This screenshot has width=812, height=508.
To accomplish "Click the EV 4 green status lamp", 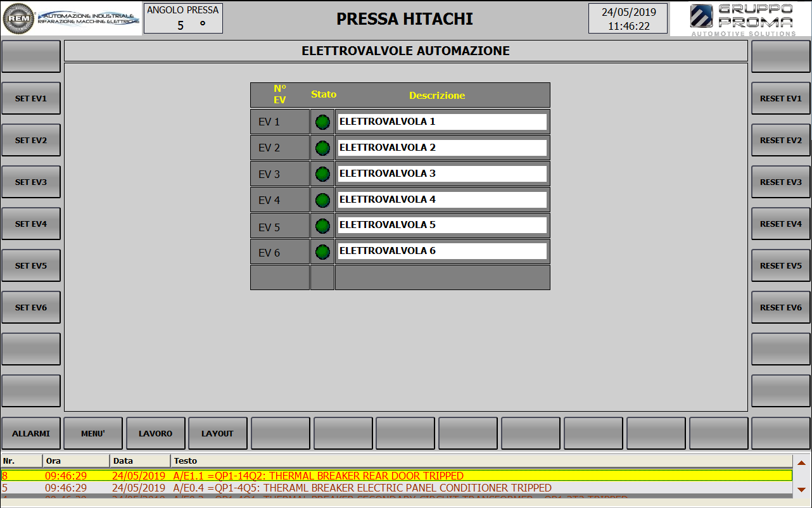I will coord(322,200).
